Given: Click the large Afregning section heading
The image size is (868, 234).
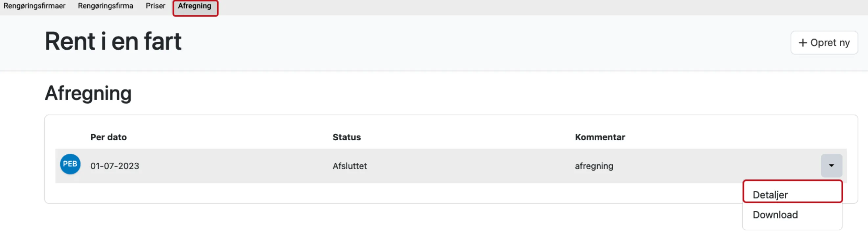Looking at the screenshot, I should (x=88, y=93).
